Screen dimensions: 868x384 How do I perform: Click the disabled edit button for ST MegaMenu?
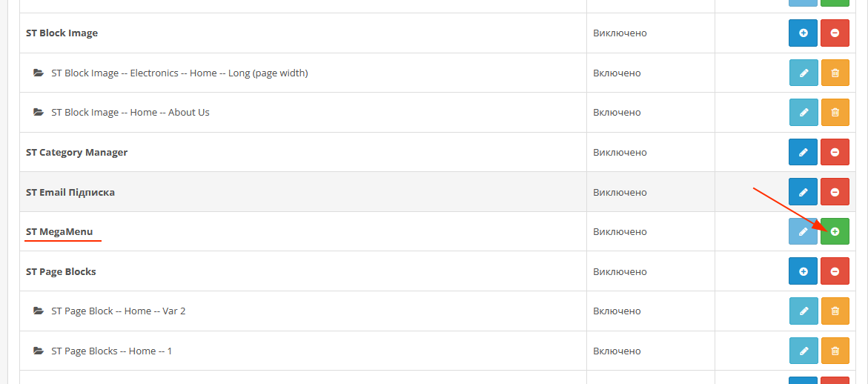click(804, 232)
